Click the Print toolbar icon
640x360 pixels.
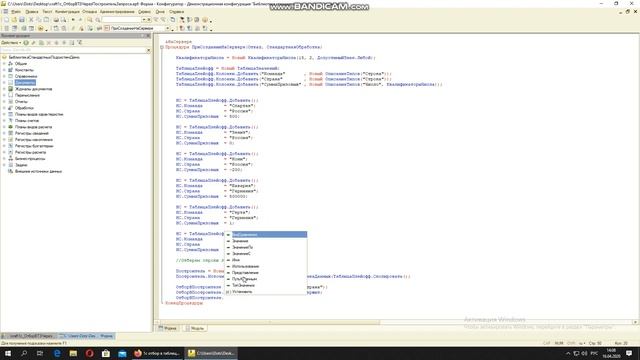(56, 20)
